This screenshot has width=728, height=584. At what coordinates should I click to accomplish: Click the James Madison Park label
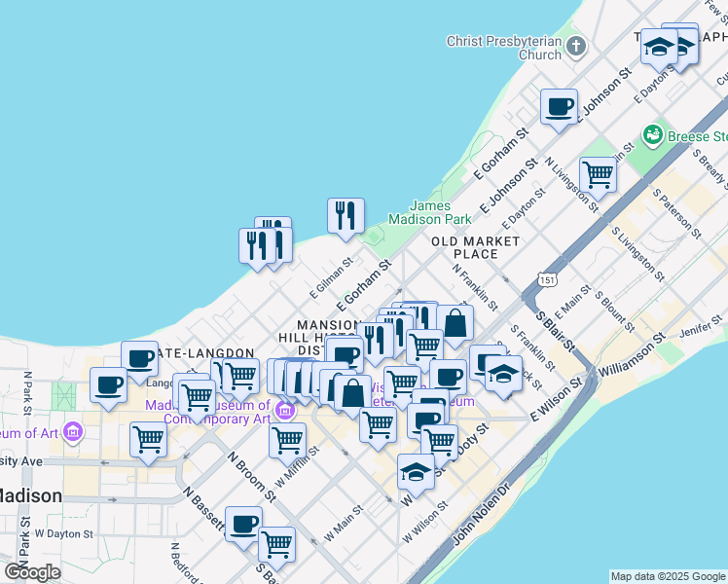[430, 212]
